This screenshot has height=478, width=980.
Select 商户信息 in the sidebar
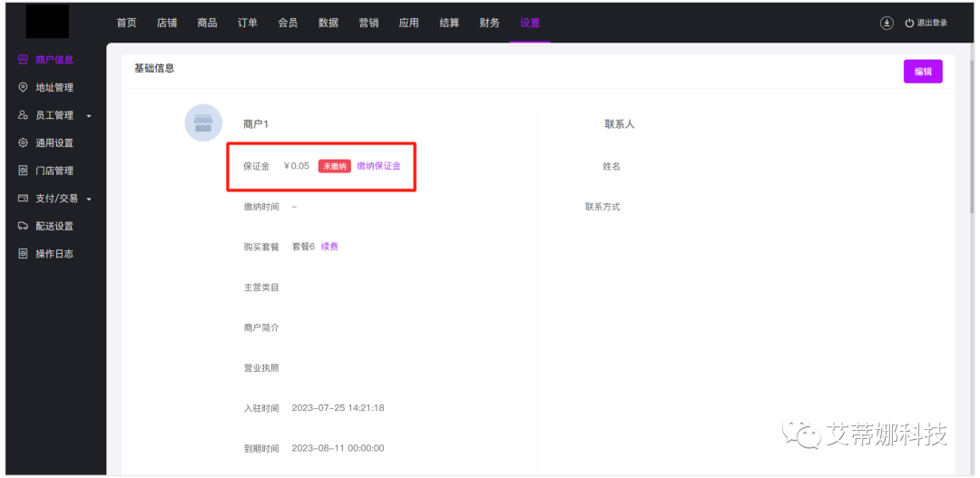(54, 60)
